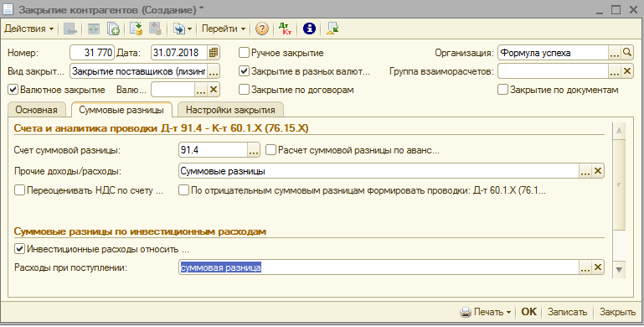Click the unpost document icon

click(155, 29)
